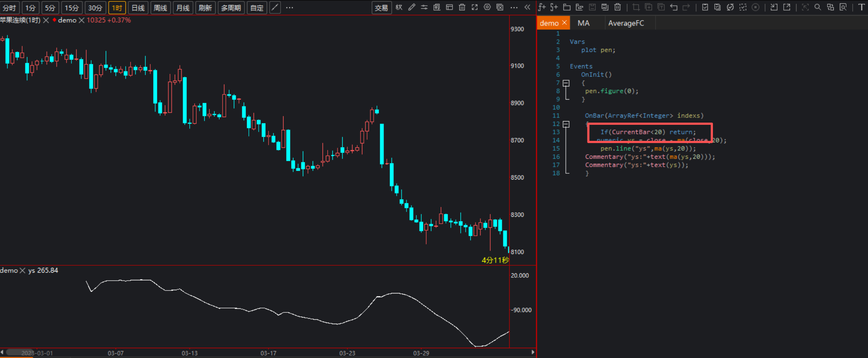868x358 pixels.
Task: Click the magnifier search icon in editor
Action: [818, 7]
